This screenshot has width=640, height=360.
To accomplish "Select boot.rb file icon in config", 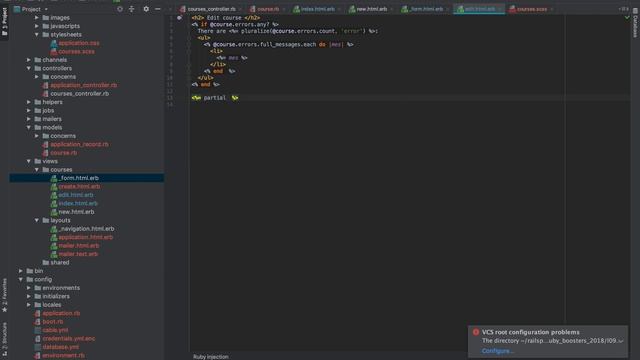I will pos(37,322).
